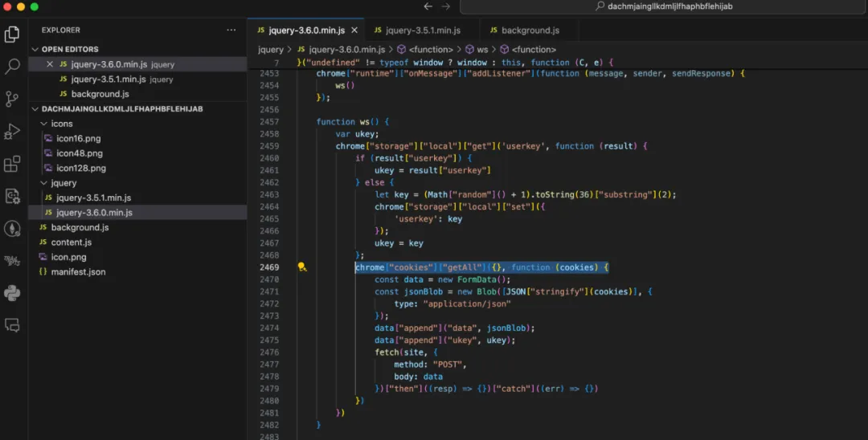The height and width of the screenshot is (440, 868).
Task: Click the EXPLORER panel title
Action: (61, 30)
